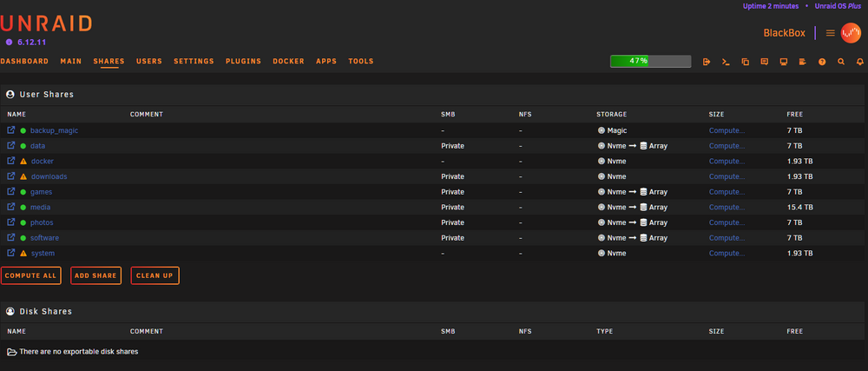Click the UNRAID logo
Screen dimensions: 868x371
[46, 23]
